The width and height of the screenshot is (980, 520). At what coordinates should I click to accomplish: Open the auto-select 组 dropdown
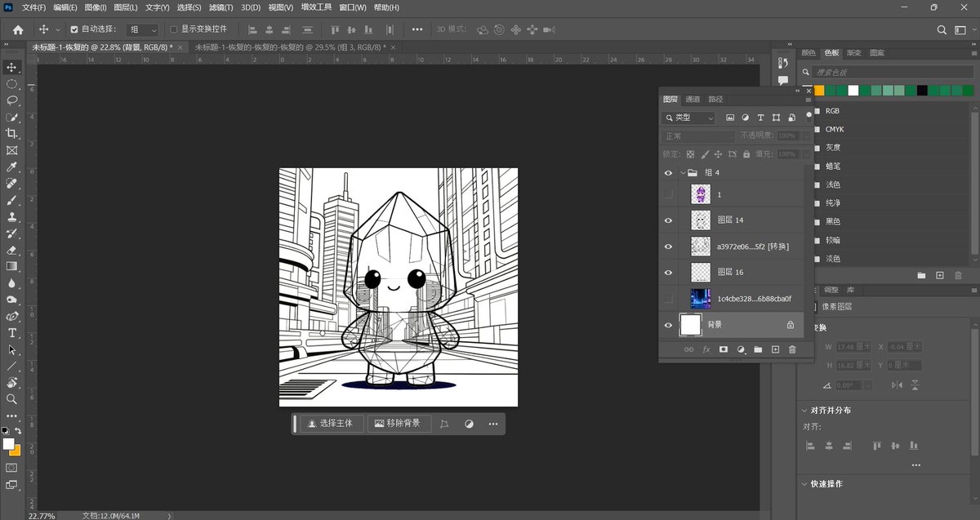pyautogui.click(x=142, y=29)
